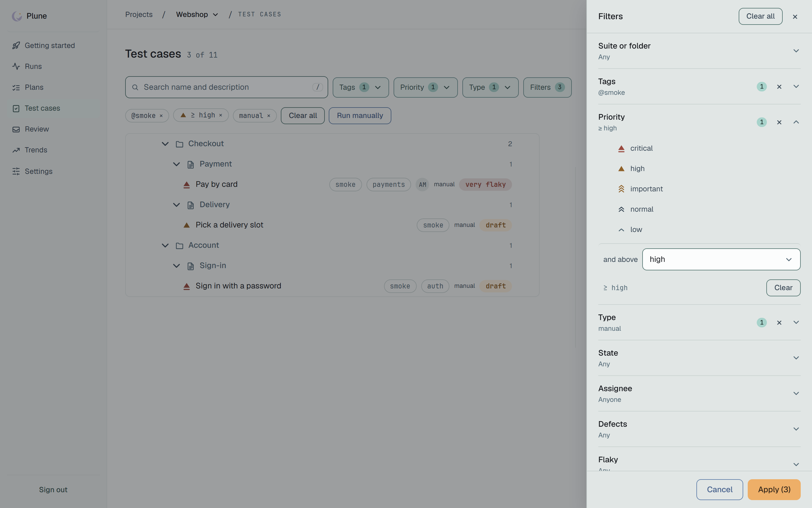Click the Cancel button

[x=720, y=490]
